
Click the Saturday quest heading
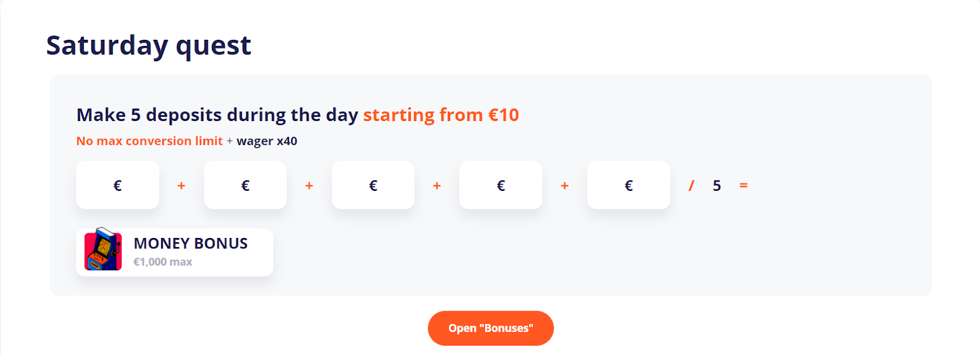pos(149,46)
